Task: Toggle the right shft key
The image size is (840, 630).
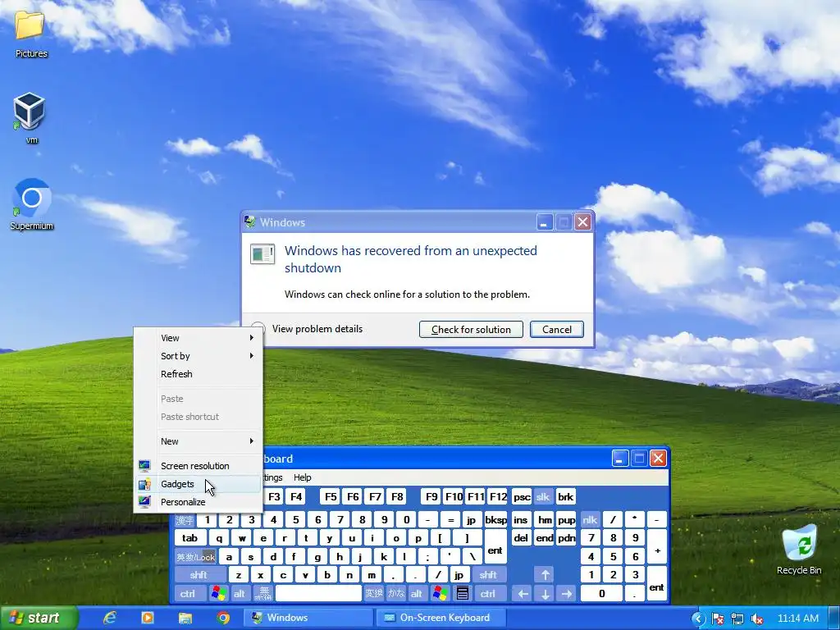Action: coord(488,575)
